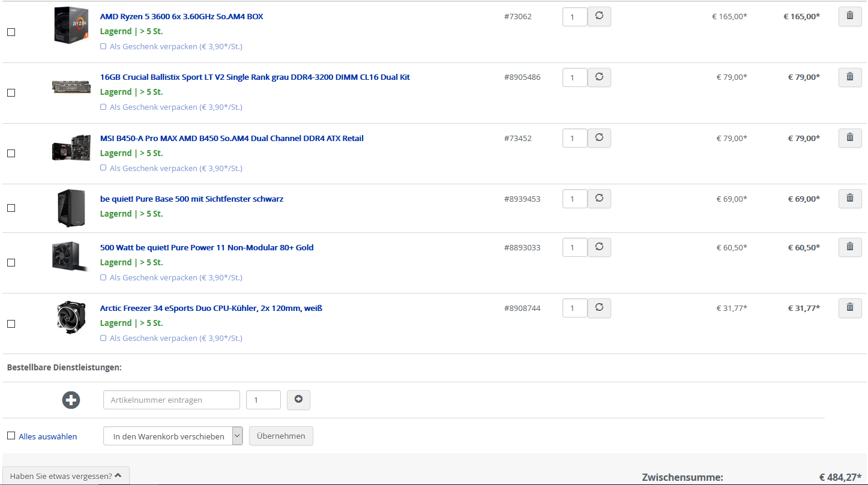Enable gift wrapping for Arctic Freezer cooler
The height and width of the screenshot is (485, 868).
pyautogui.click(x=103, y=338)
